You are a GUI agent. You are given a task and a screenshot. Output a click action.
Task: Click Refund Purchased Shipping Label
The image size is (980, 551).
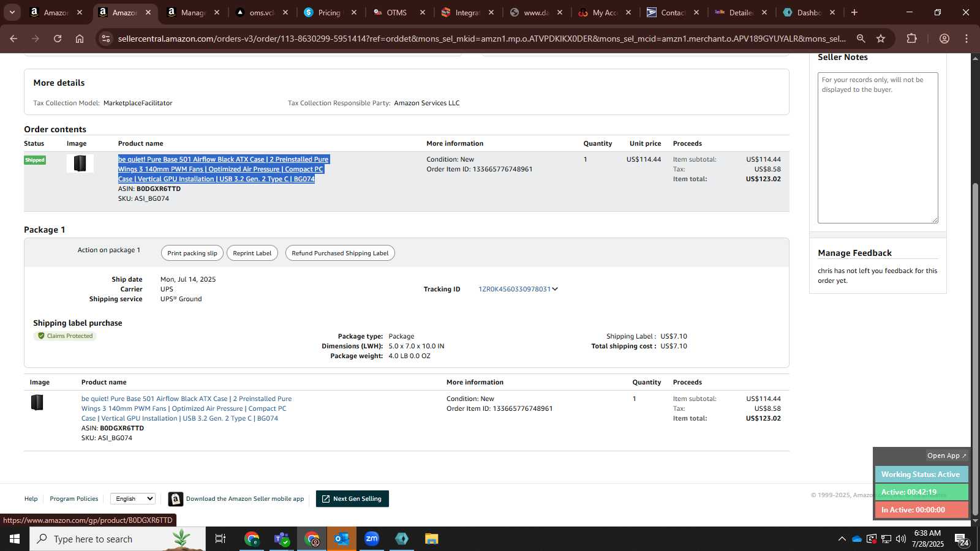pyautogui.click(x=340, y=253)
